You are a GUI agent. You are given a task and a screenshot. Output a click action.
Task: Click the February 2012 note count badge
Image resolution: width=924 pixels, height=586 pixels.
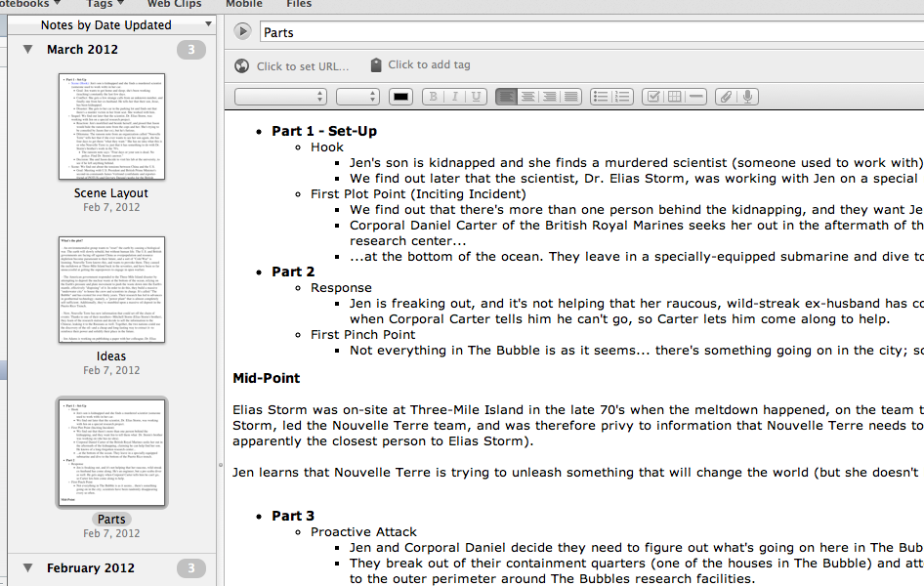pos(190,568)
